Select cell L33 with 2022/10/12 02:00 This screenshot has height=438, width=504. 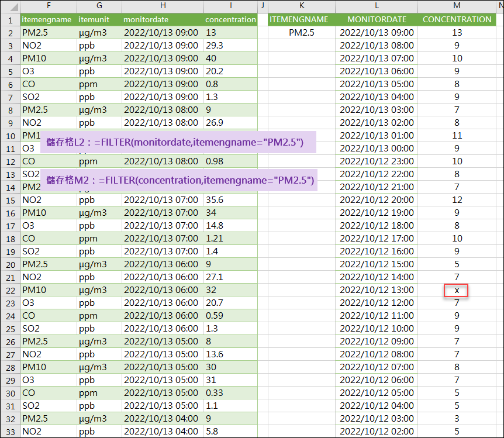pyautogui.click(x=377, y=431)
